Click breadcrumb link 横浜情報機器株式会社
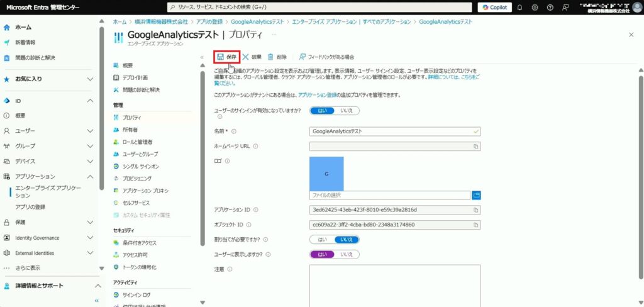The height and width of the screenshot is (307, 644). (161, 21)
